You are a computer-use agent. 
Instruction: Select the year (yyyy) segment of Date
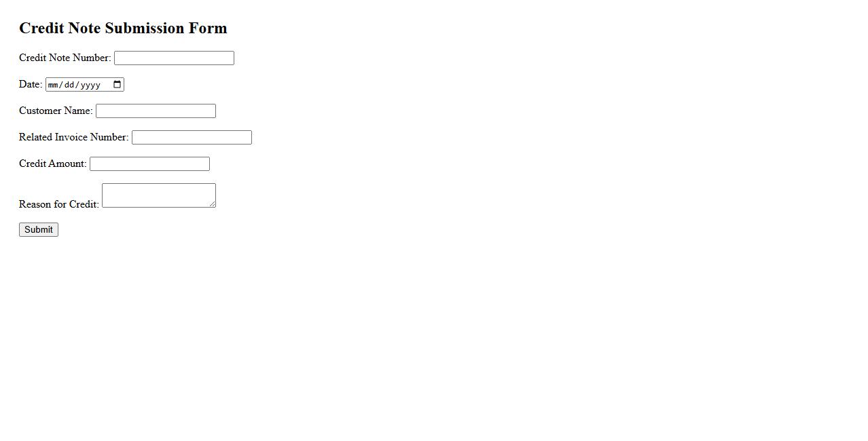tap(90, 85)
